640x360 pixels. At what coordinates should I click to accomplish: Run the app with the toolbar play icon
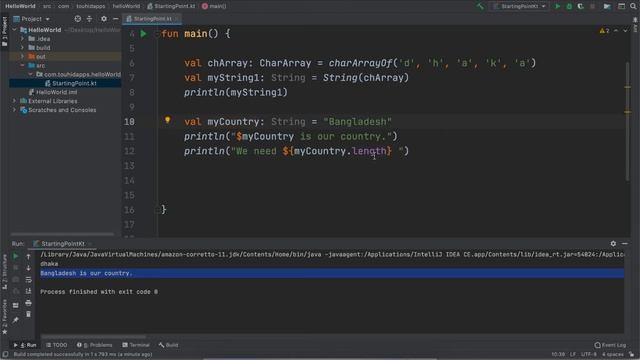[557, 6]
